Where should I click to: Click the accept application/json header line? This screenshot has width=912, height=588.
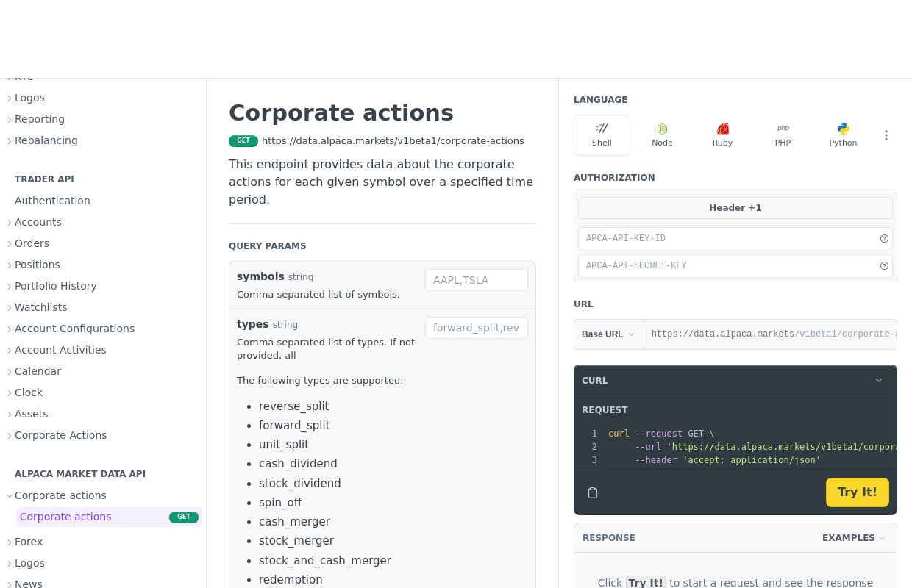click(728, 460)
